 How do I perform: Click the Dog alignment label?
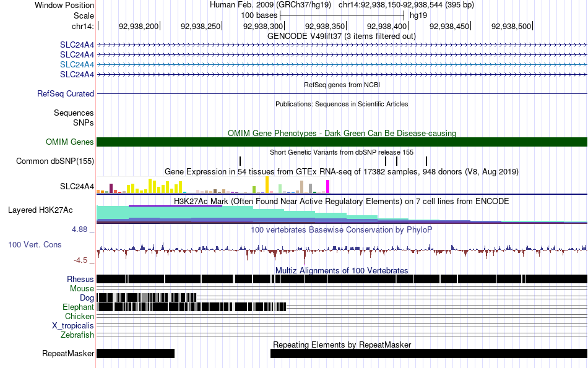coord(87,298)
